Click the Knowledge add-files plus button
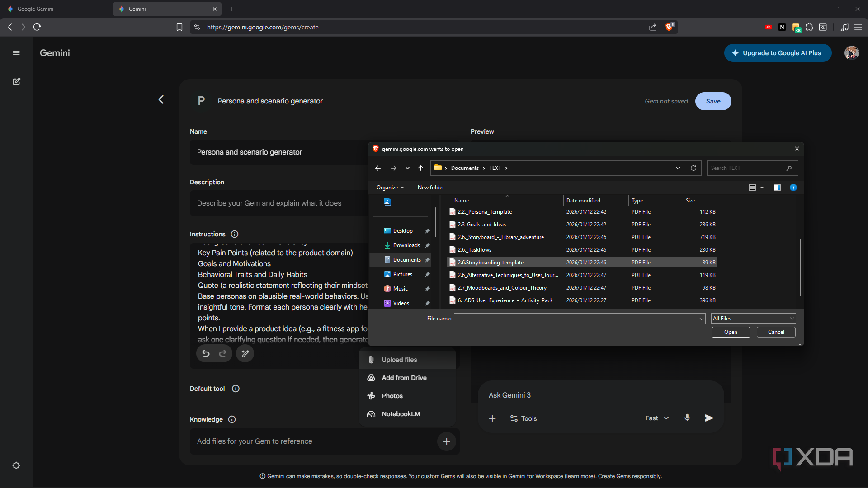The image size is (868, 488). pos(446,441)
